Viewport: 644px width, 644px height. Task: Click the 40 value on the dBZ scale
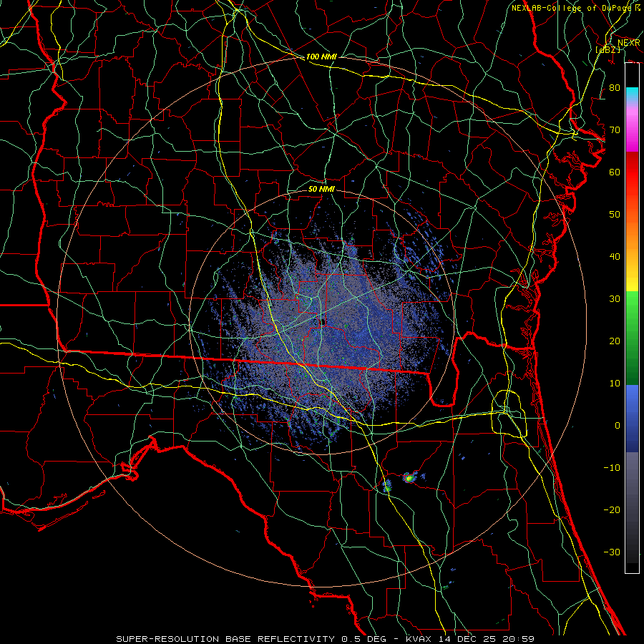615,257
